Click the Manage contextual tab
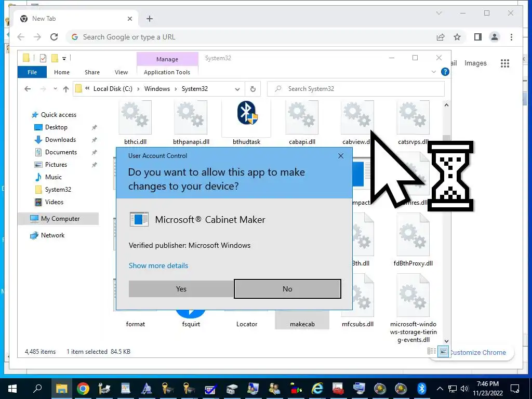 (x=167, y=59)
